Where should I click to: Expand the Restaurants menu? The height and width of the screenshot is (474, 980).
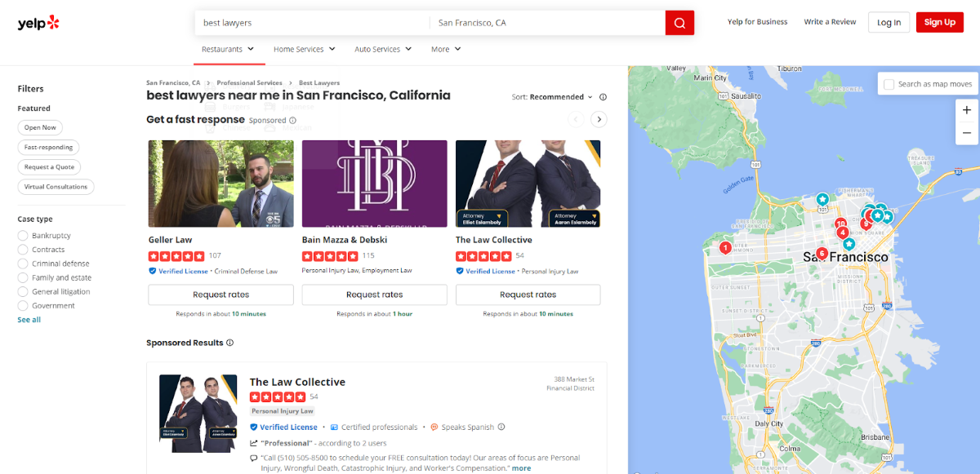tap(228, 49)
